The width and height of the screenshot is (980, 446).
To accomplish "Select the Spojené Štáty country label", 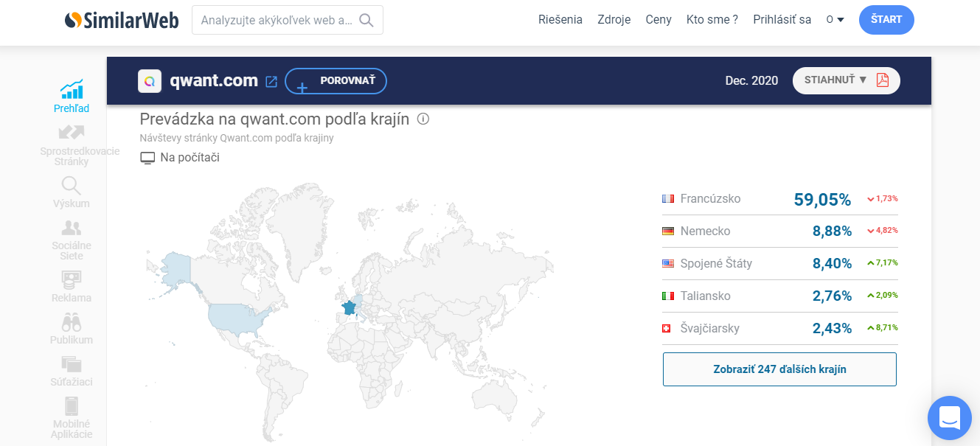I will coord(717,264).
